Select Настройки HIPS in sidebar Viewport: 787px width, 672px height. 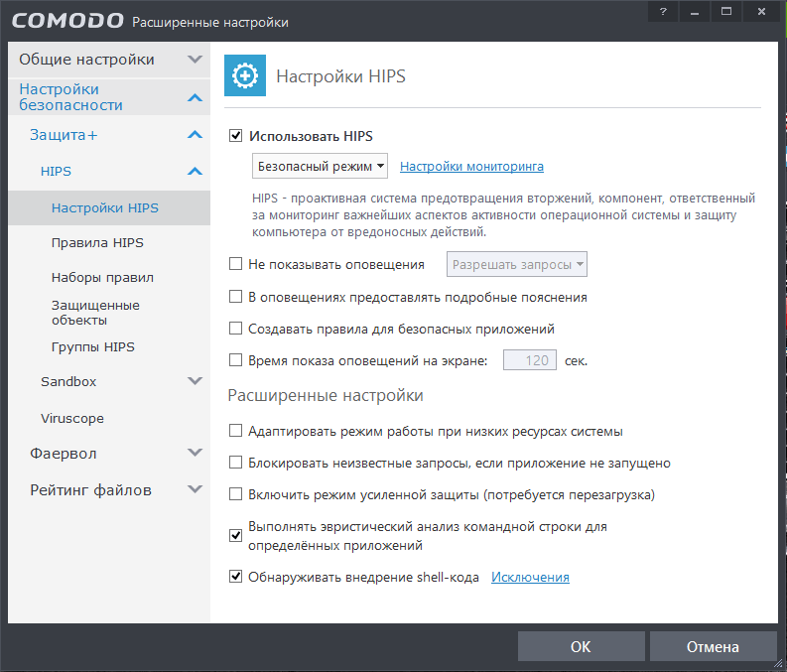click(x=109, y=207)
